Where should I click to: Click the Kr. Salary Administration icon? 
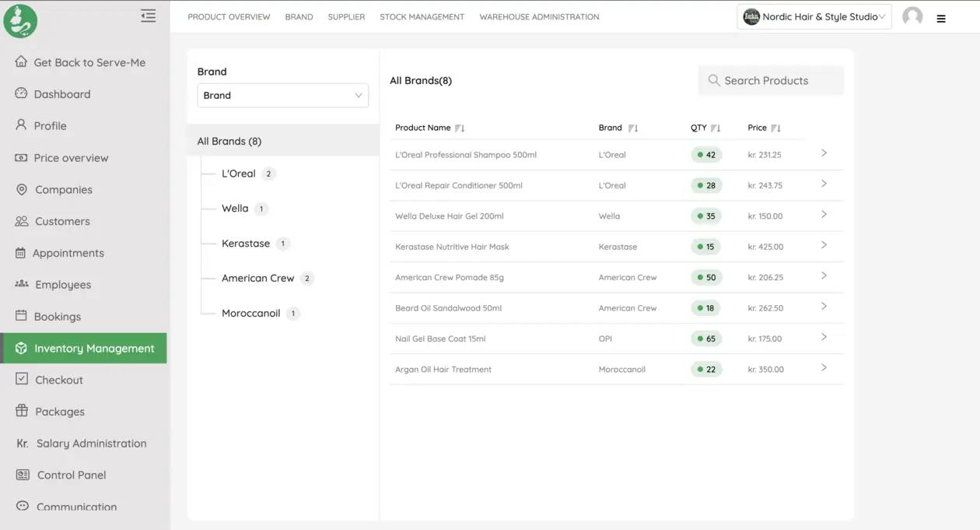tap(23, 443)
